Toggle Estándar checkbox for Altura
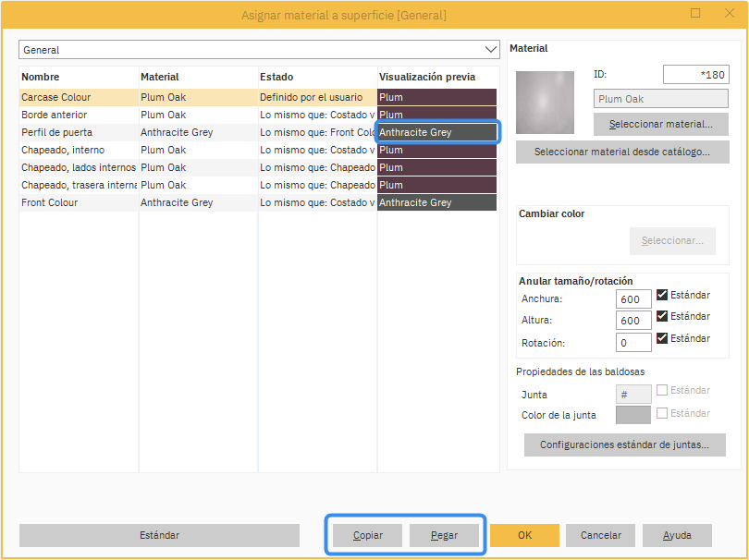 662,317
